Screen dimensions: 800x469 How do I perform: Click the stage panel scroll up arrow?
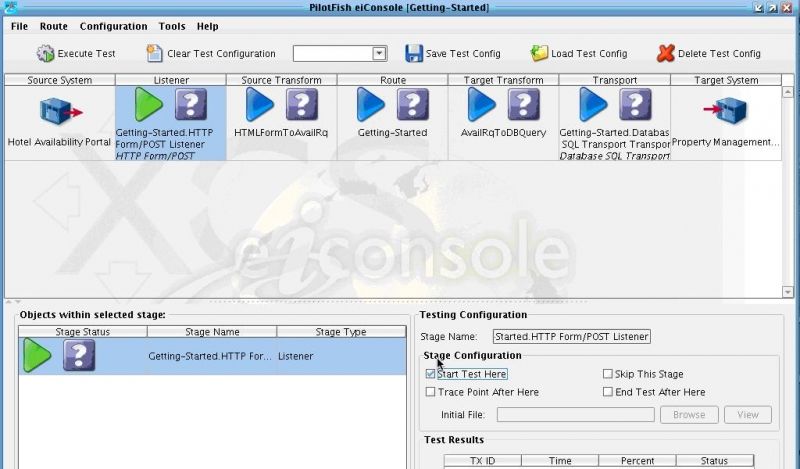pyautogui.click(x=787, y=92)
